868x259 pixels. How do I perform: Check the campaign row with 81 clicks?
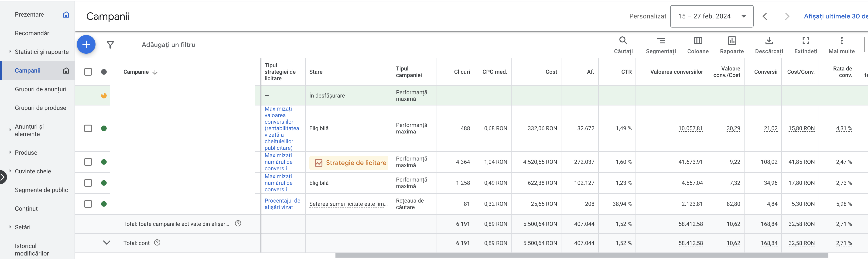click(x=88, y=204)
